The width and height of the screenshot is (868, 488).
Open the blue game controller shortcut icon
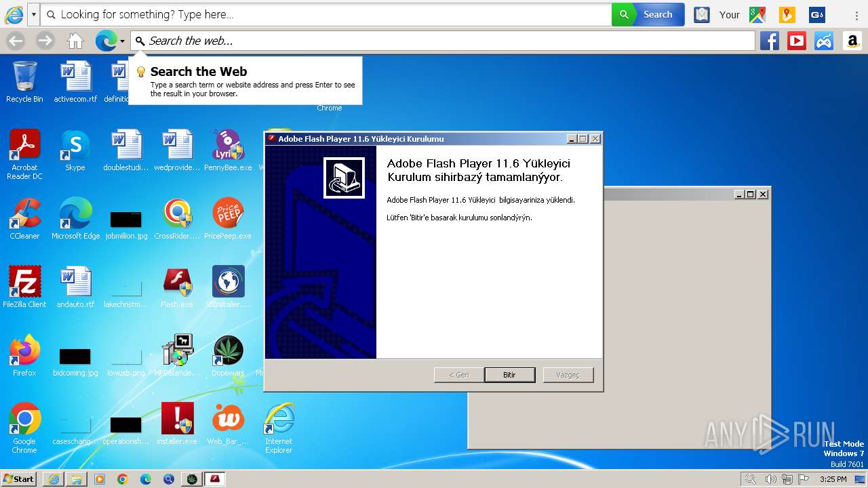(x=824, y=41)
